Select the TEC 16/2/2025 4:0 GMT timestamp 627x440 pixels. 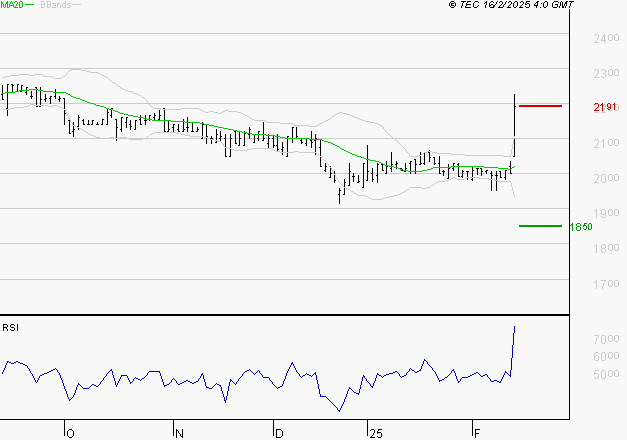click(511, 5)
